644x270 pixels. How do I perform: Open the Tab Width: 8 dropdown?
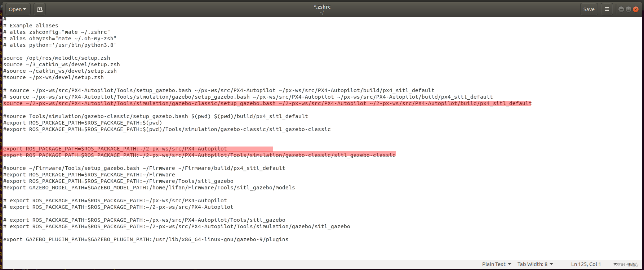(535, 264)
